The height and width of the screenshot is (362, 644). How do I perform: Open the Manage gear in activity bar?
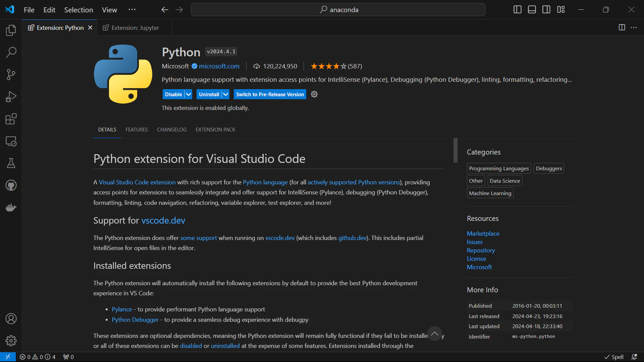pos(11,341)
